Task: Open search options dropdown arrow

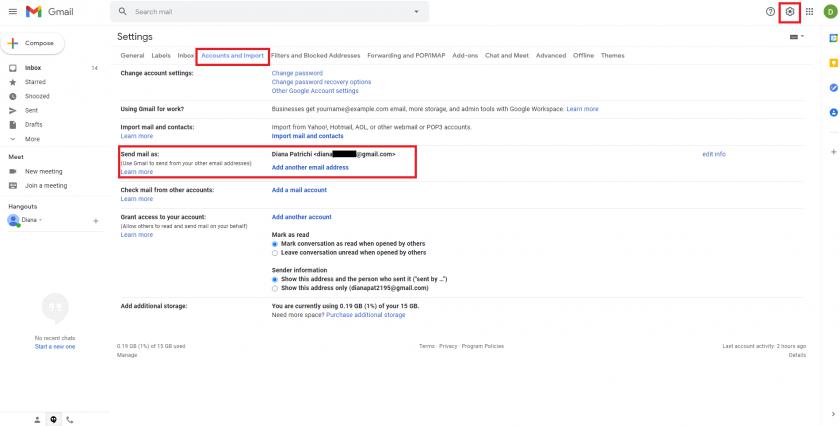Action: (416, 11)
